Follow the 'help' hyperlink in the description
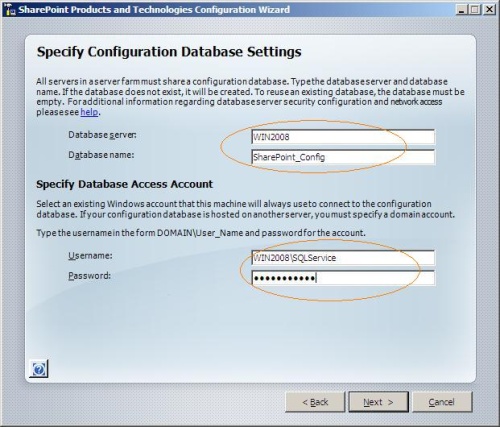This screenshot has height=427, width=500. (x=89, y=112)
